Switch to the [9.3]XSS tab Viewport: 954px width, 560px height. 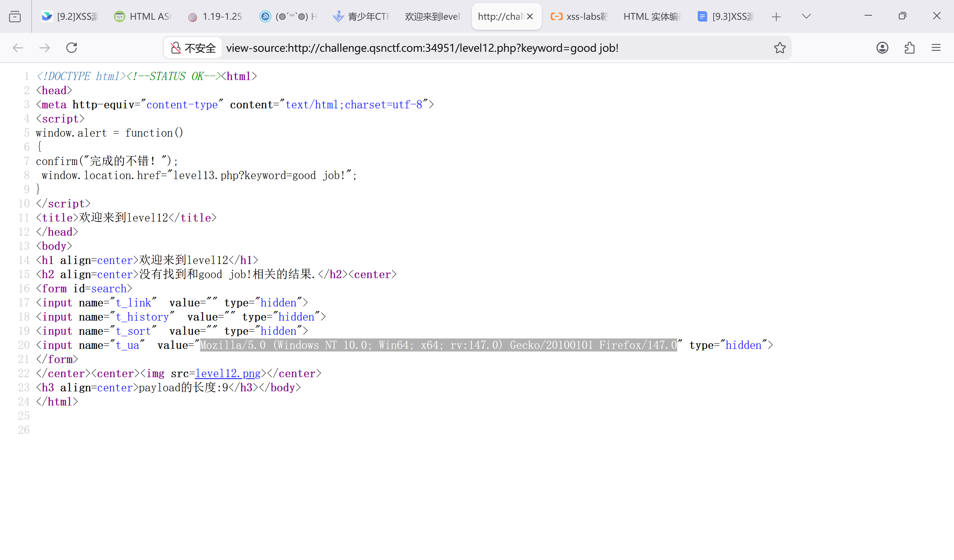coord(725,17)
